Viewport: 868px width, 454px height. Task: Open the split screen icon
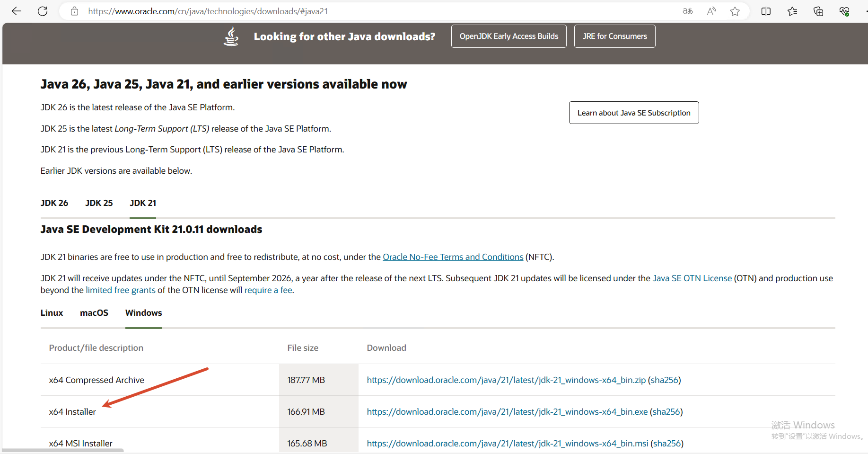pos(766,11)
